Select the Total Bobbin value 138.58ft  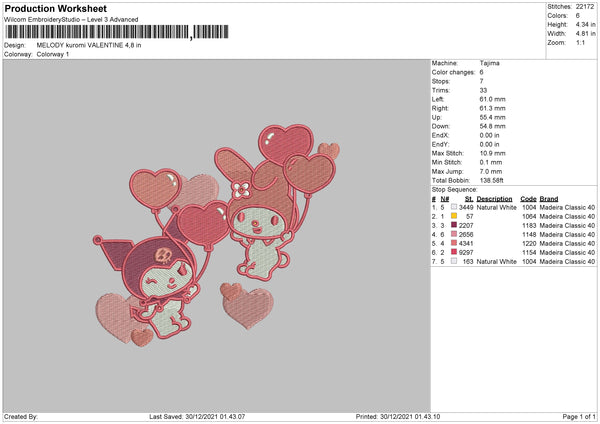pos(492,180)
